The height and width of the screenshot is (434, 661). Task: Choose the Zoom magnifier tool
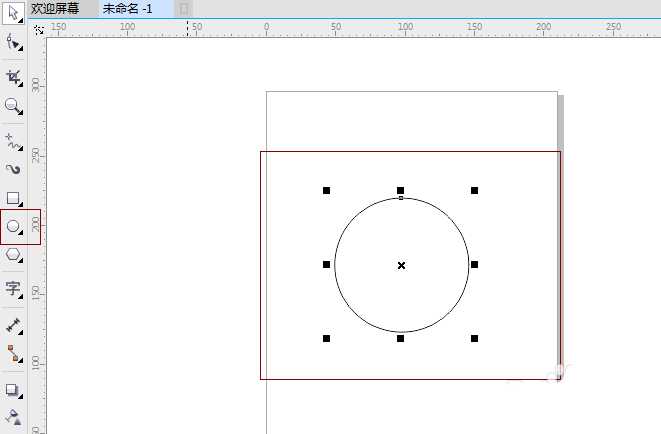point(13,106)
